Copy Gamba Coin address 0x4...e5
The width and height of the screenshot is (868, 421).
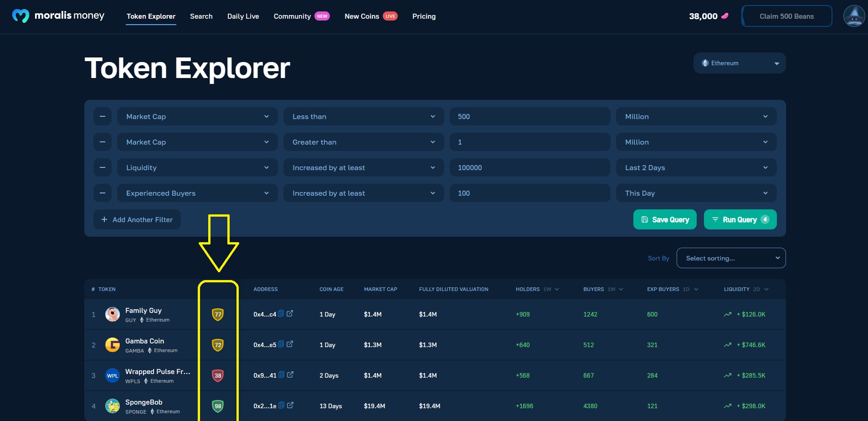[x=281, y=344]
